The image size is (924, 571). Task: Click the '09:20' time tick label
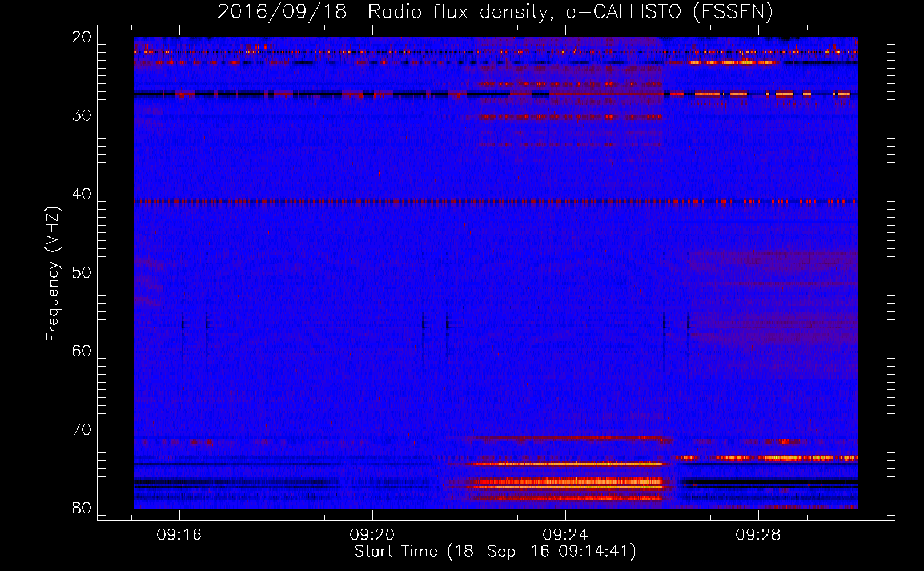click(x=372, y=535)
